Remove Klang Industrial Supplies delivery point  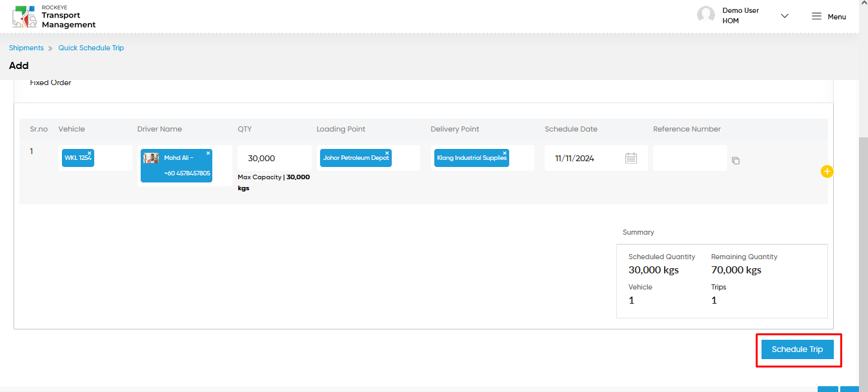[x=505, y=153]
